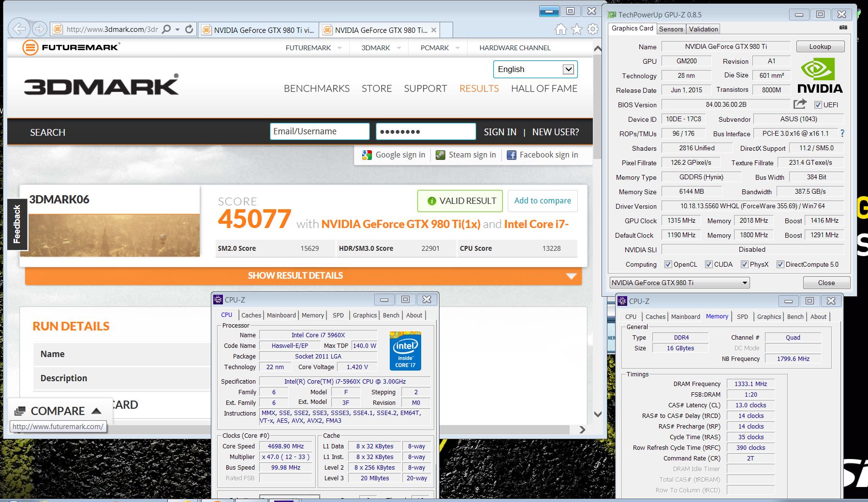Expand the COMPARE panel arrow
The image size is (868, 502).
[97, 411]
